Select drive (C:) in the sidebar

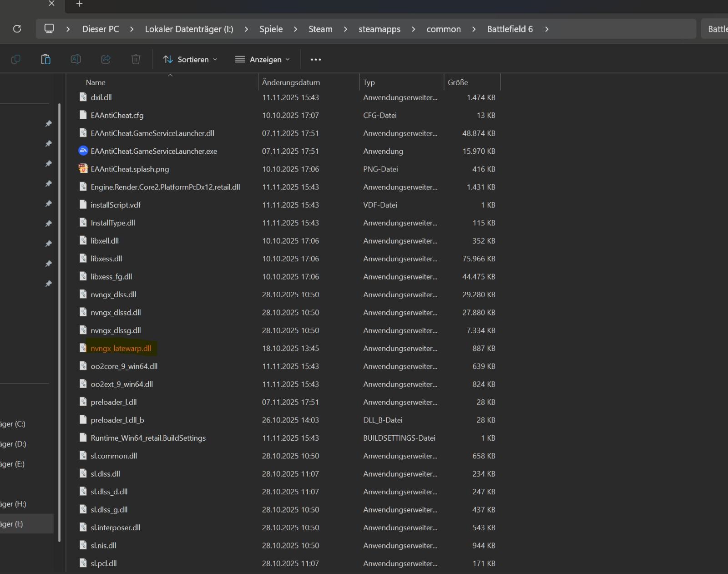(x=13, y=424)
